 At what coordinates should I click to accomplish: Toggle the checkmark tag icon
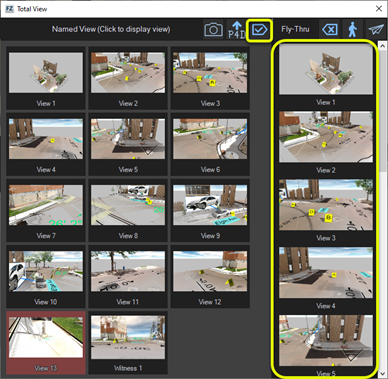(x=259, y=30)
